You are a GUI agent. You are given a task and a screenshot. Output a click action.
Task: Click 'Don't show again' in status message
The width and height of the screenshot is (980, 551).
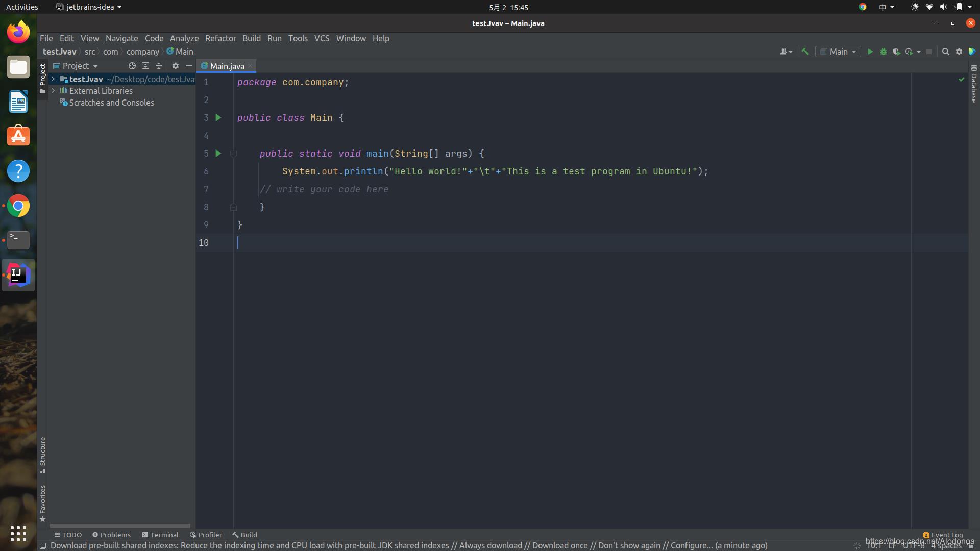(629, 546)
